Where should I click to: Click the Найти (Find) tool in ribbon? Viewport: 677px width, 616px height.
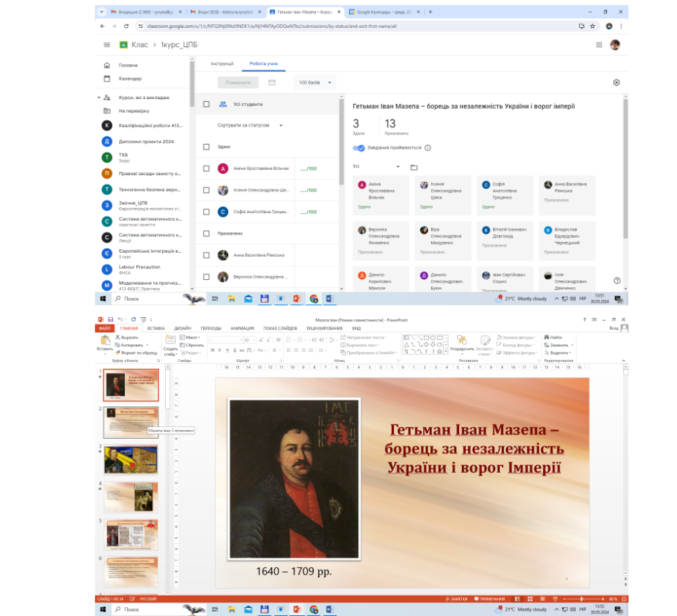coord(555,337)
